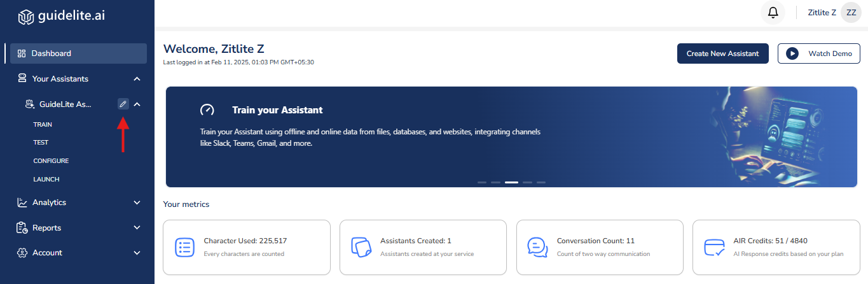Viewport: 868px width, 284px height.
Task: Click the Account gear icon
Action: click(x=22, y=253)
